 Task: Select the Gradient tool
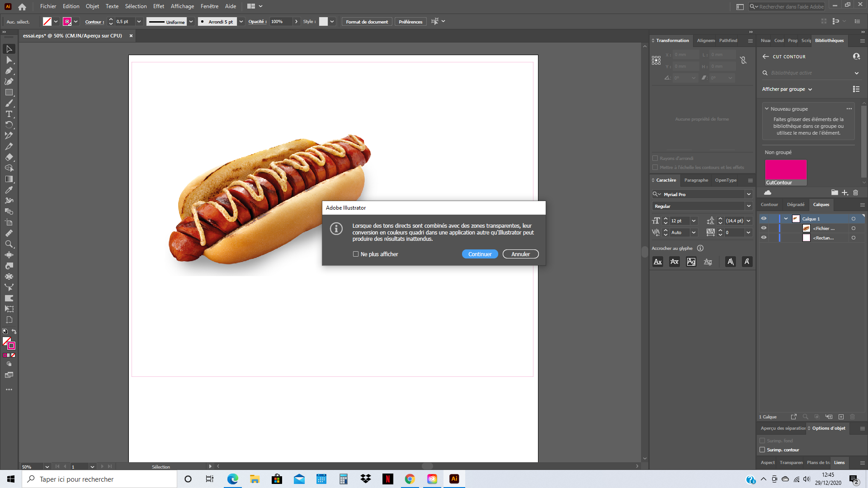coord(9,179)
